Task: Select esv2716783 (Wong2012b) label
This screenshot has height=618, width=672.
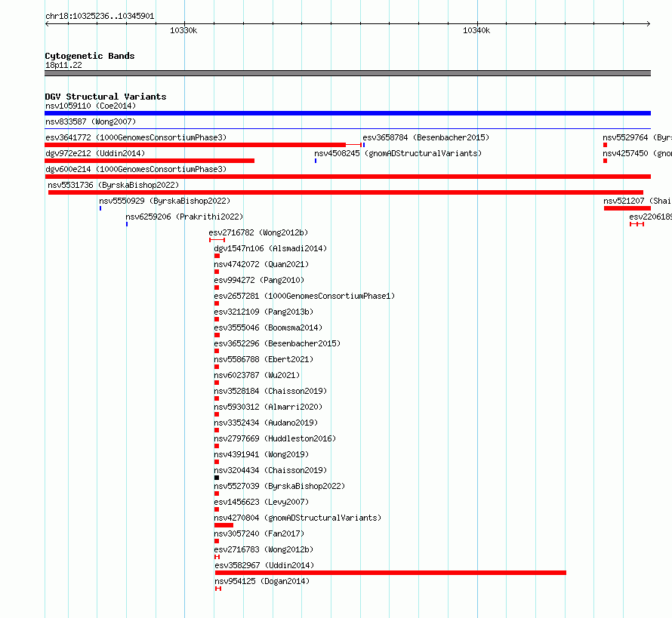Action: coord(264,549)
